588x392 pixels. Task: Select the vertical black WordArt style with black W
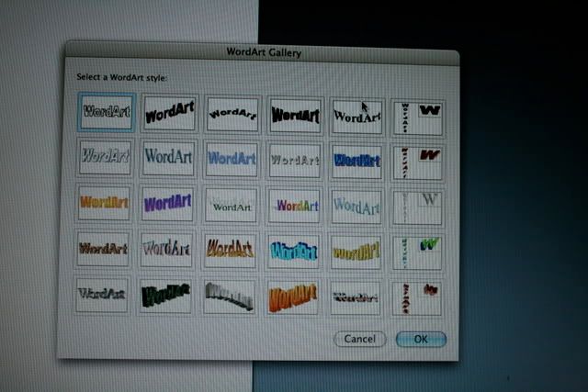(x=418, y=118)
